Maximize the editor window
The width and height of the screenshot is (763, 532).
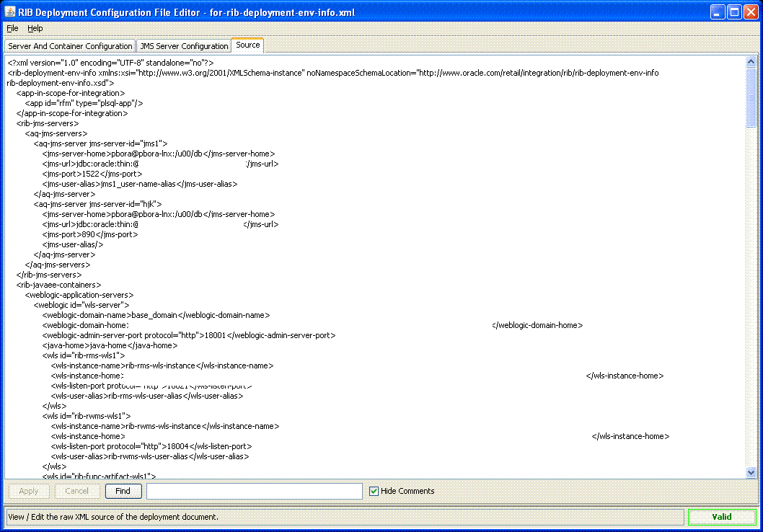click(734, 12)
